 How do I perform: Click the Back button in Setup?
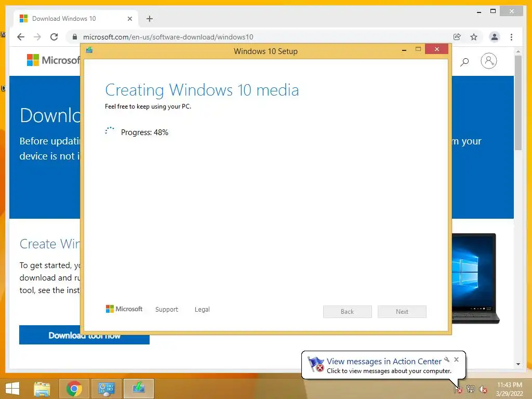pyautogui.click(x=348, y=312)
